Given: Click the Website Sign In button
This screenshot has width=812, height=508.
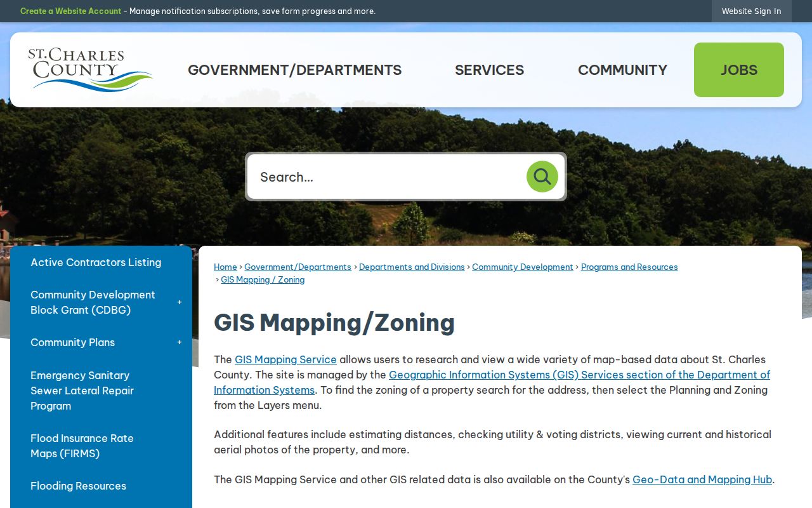Looking at the screenshot, I should pyautogui.click(x=752, y=11).
